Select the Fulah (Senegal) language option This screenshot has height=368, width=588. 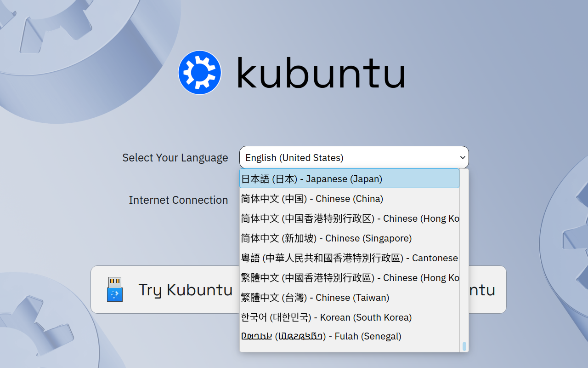[349, 336]
